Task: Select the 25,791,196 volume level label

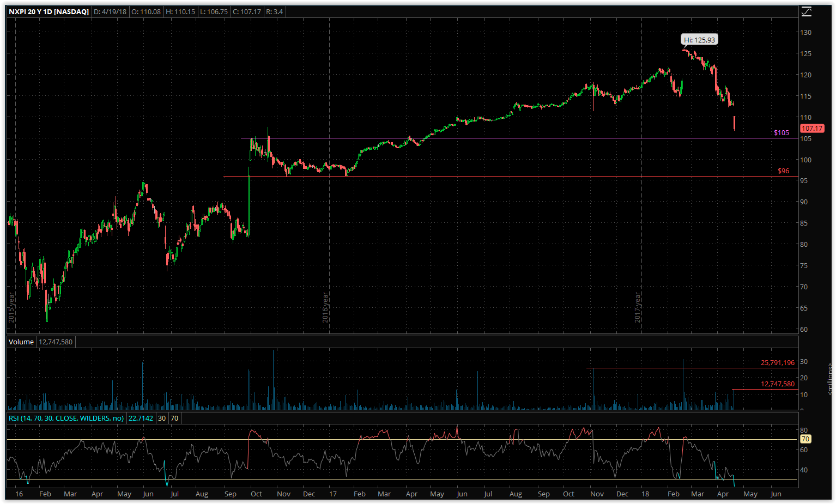Action: coord(778,362)
